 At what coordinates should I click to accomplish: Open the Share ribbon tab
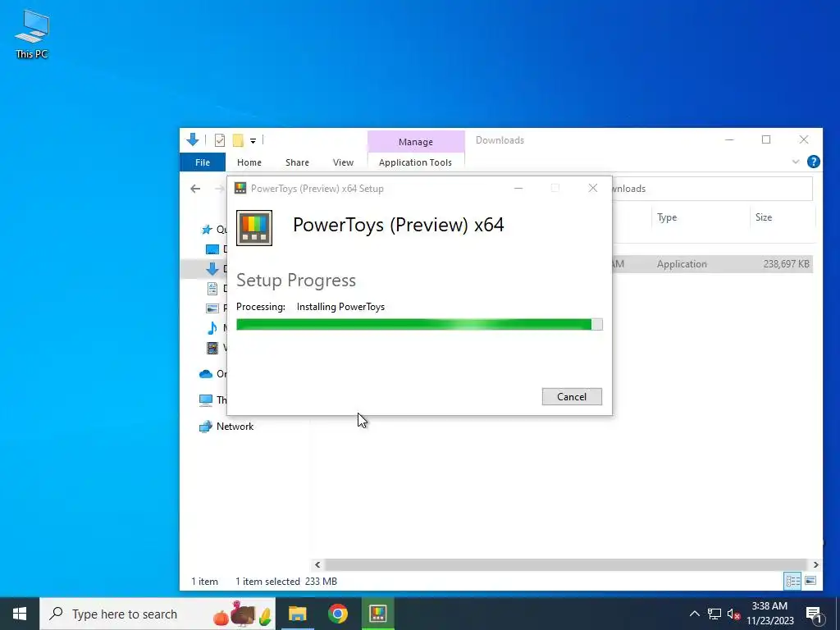pyautogui.click(x=297, y=162)
